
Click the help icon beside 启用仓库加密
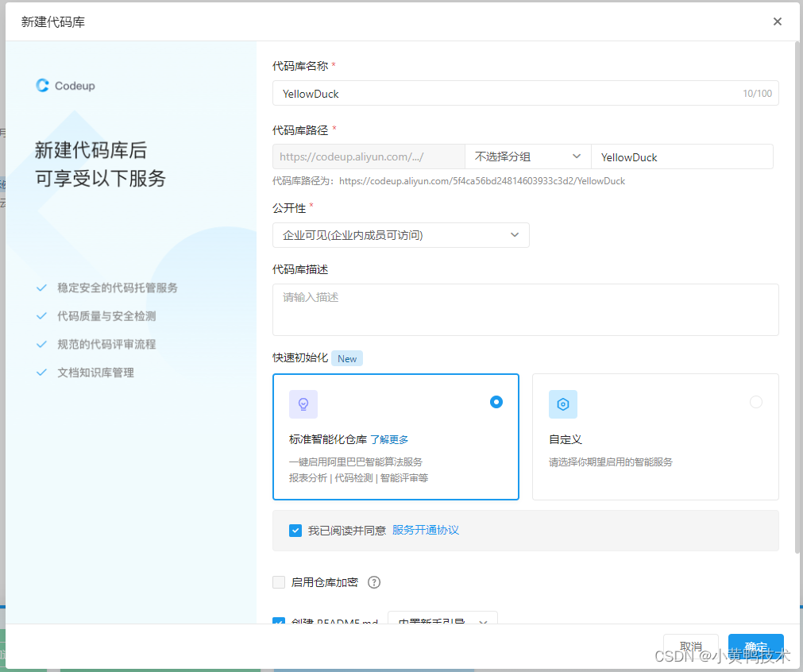373,582
